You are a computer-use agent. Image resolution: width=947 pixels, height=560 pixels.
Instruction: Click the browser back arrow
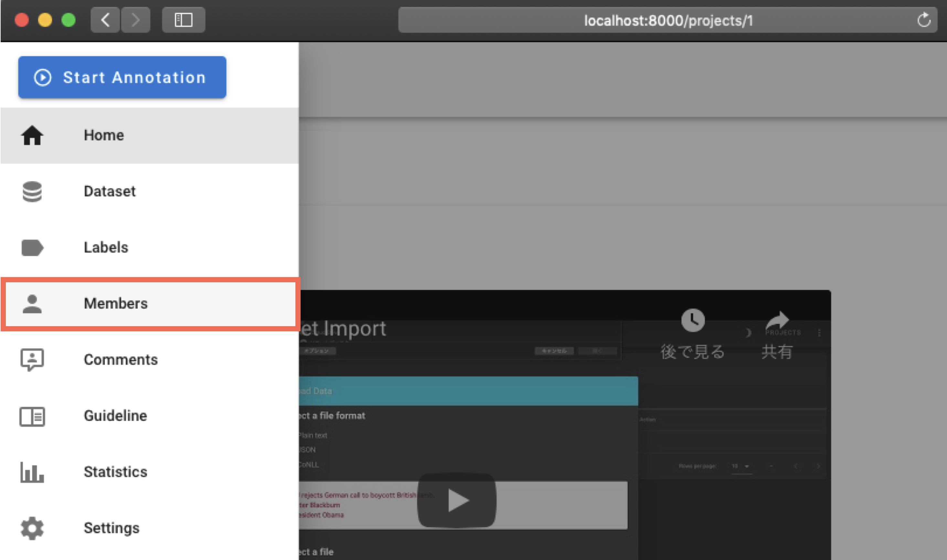(x=105, y=20)
